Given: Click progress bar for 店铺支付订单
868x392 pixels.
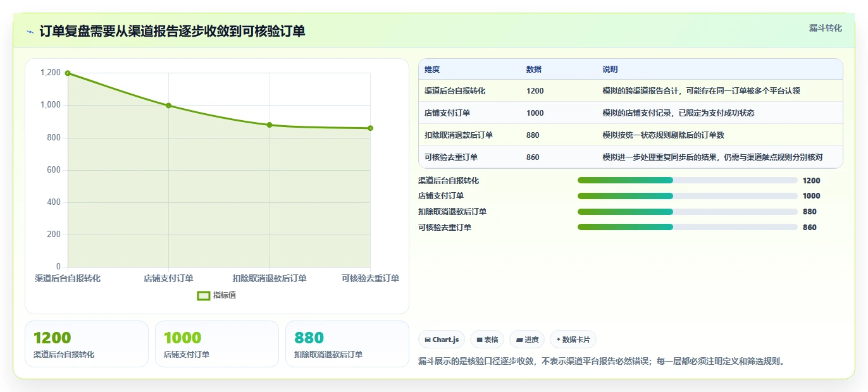Looking at the screenshot, I should point(687,196).
